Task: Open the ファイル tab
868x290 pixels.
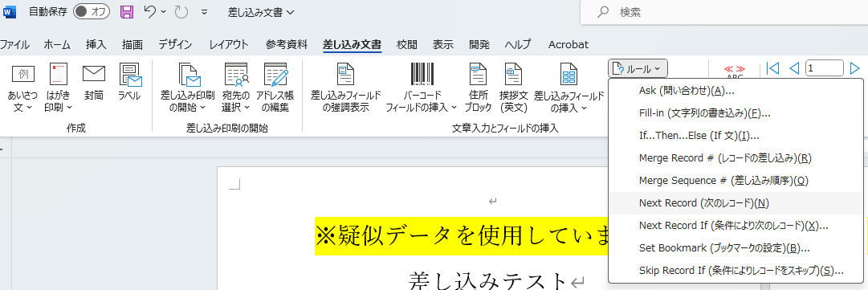Action: click(x=14, y=45)
